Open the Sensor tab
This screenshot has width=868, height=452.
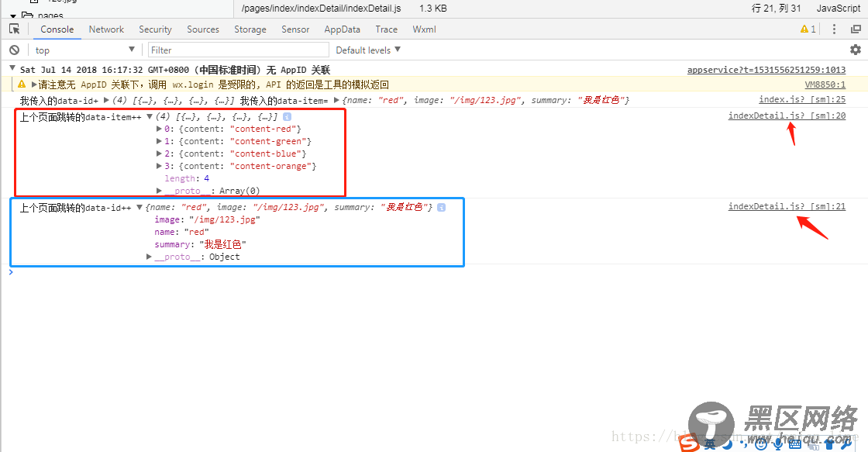[x=295, y=29]
